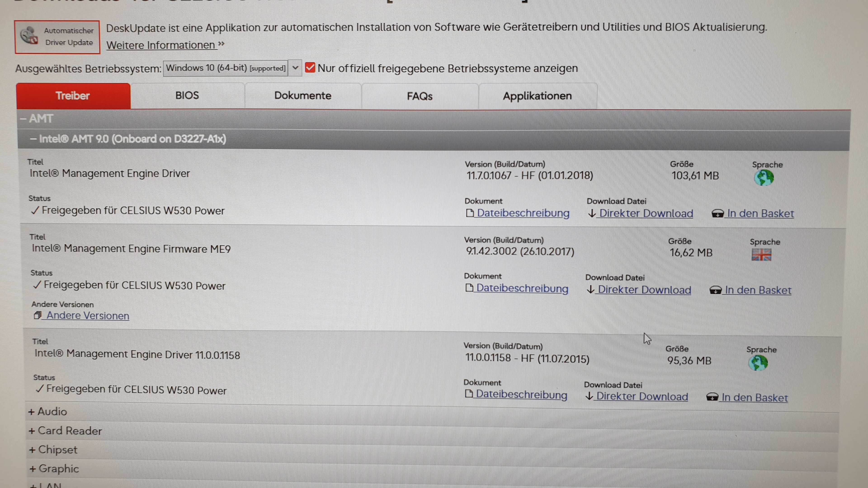The width and height of the screenshot is (868, 488).
Task: Open the Weitere Informationen link
Action: click(161, 45)
